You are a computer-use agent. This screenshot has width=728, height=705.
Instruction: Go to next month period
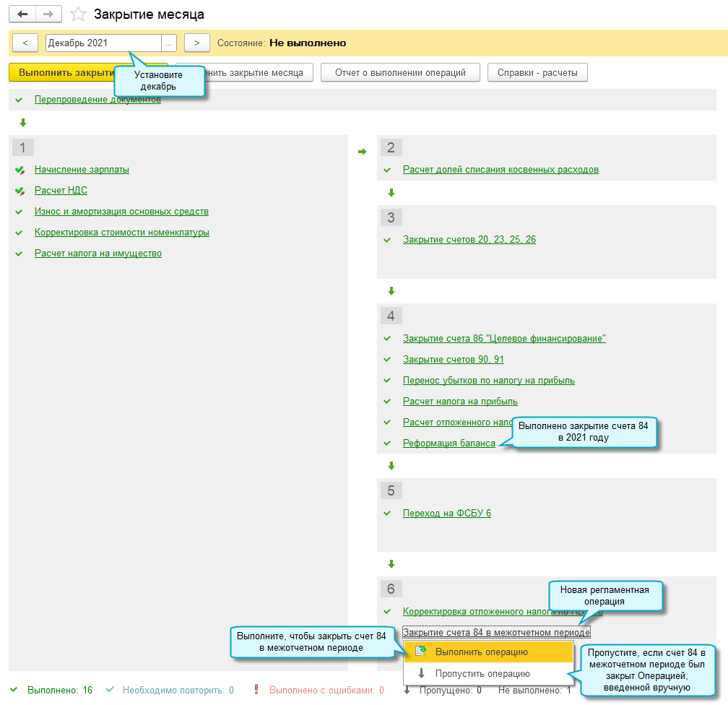pos(197,43)
